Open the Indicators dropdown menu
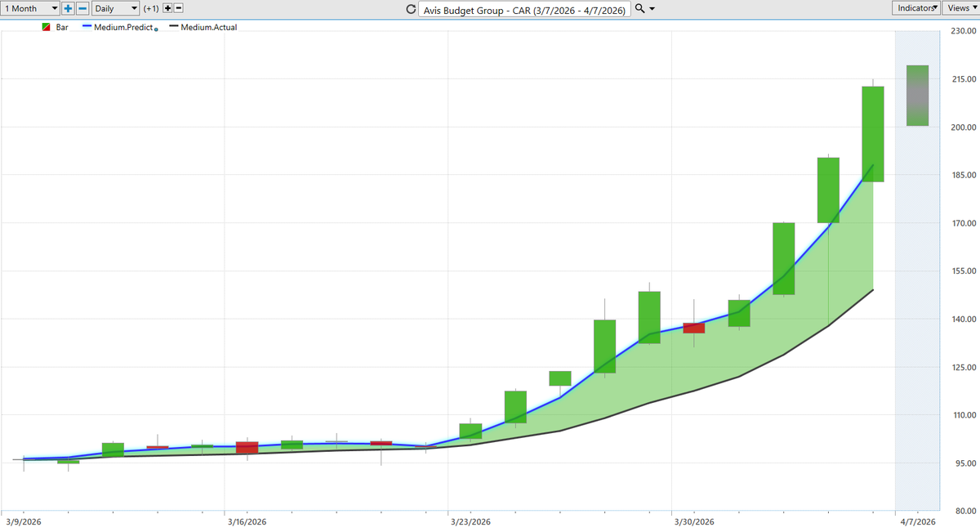Viewport: 980px width, 532px height. 917,8
